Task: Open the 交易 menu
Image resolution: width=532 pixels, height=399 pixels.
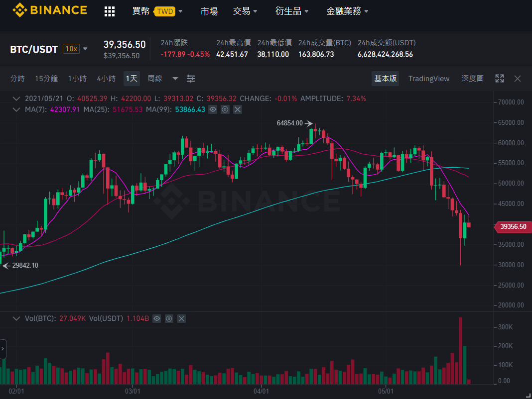Action: [x=245, y=11]
